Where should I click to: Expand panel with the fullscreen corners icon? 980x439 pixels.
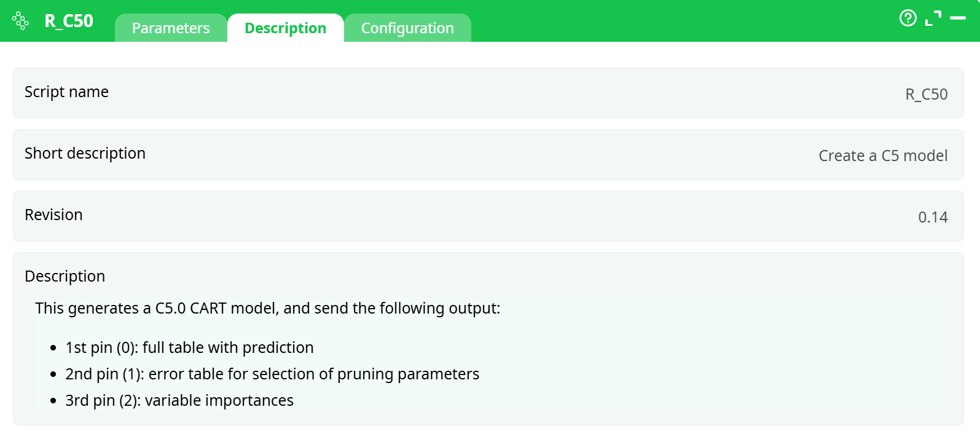click(933, 18)
